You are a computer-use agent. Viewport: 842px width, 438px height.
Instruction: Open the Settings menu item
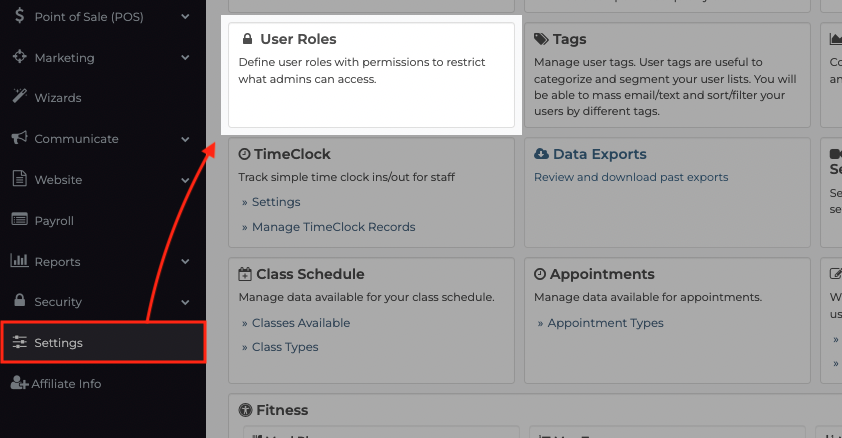click(x=103, y=342)
